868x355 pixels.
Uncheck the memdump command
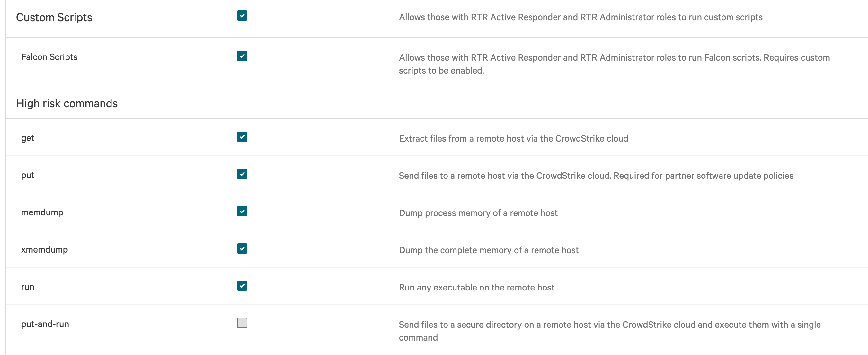click(242, 212)
